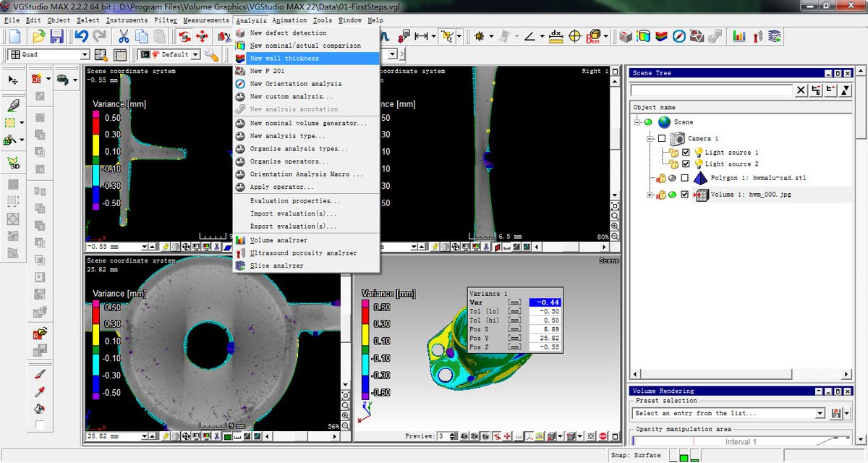Click the Save floppy disk icon

[56, 36]
